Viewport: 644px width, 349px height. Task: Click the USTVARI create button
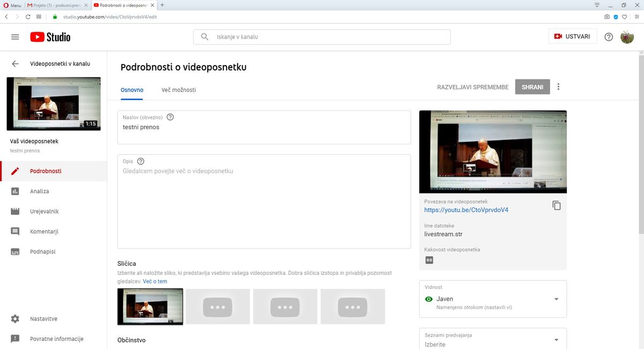click(x=572, y=37)
